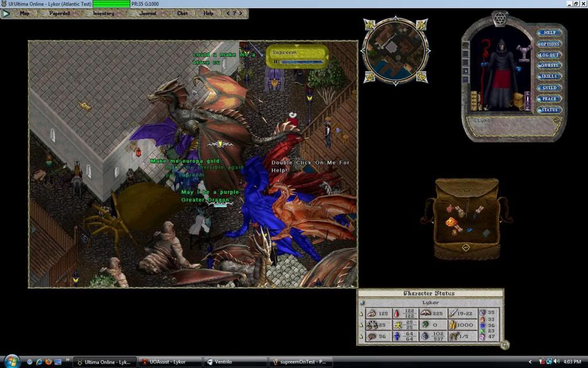Click the top-left minimap corner ornament
588x368 pixels.
click(x=369, y=24)
